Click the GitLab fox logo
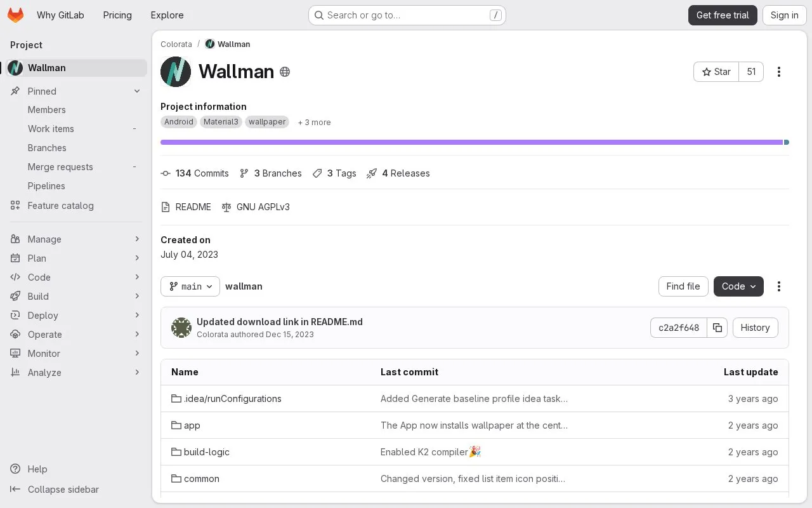The width and height of the screenshot is (812, 508). click(16, 15)
